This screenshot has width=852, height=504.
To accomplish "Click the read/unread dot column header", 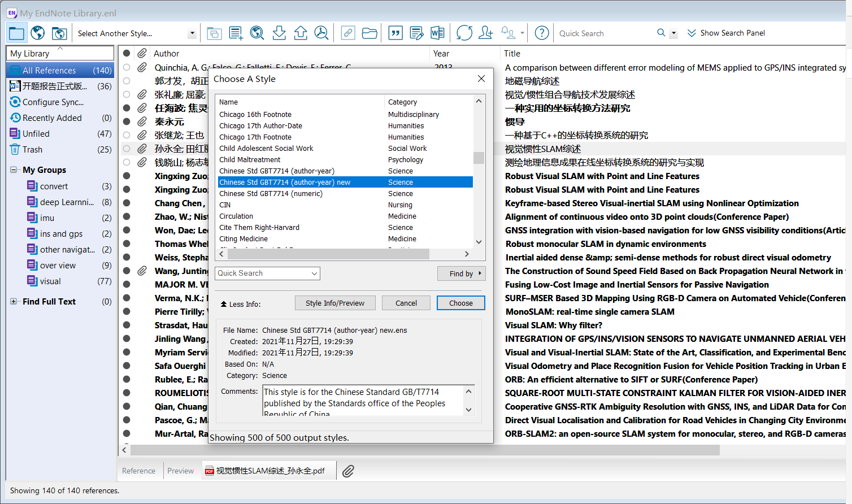I will (127, 53).
